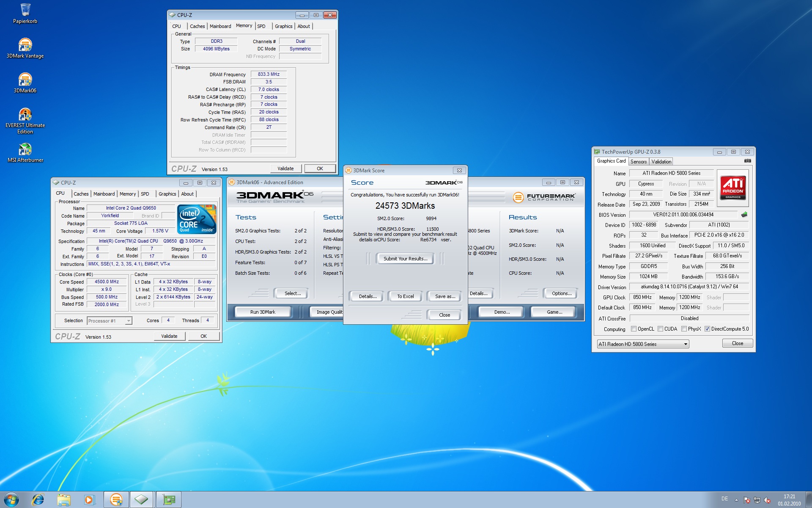Click the network tray icon

click(x=757, y=500)
